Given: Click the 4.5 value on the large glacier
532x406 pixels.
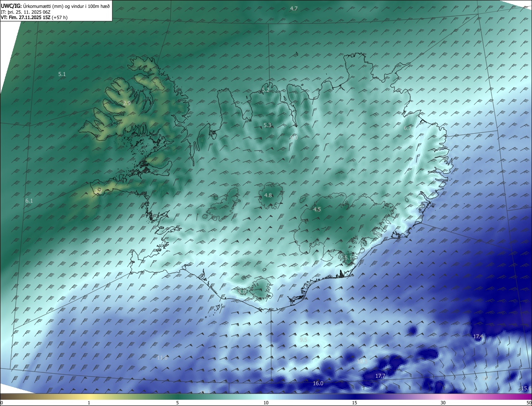Looking at the screenshot, I should pyautogui.click(x=317, y=209).
